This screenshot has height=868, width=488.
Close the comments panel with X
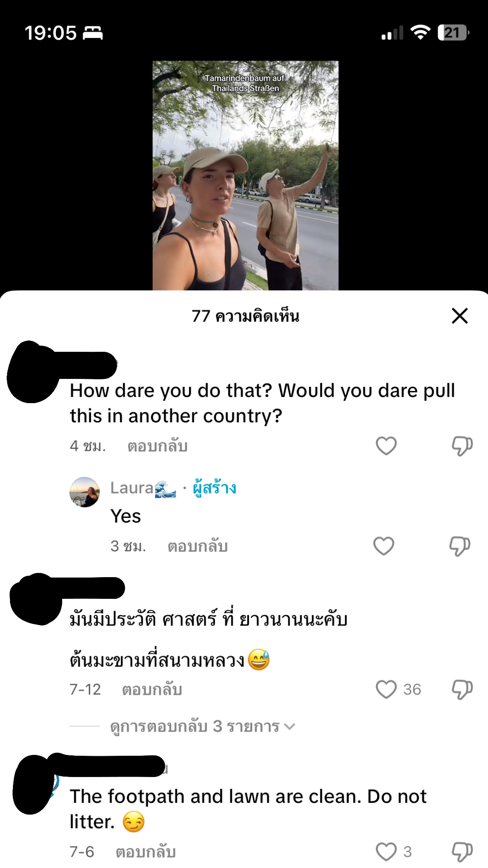pyautogui.click(x=460, y=316)
